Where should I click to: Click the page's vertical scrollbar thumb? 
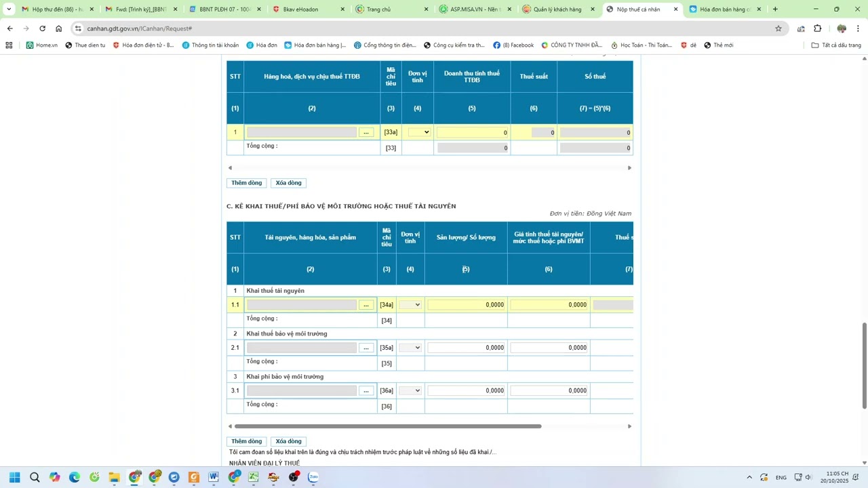864,366
